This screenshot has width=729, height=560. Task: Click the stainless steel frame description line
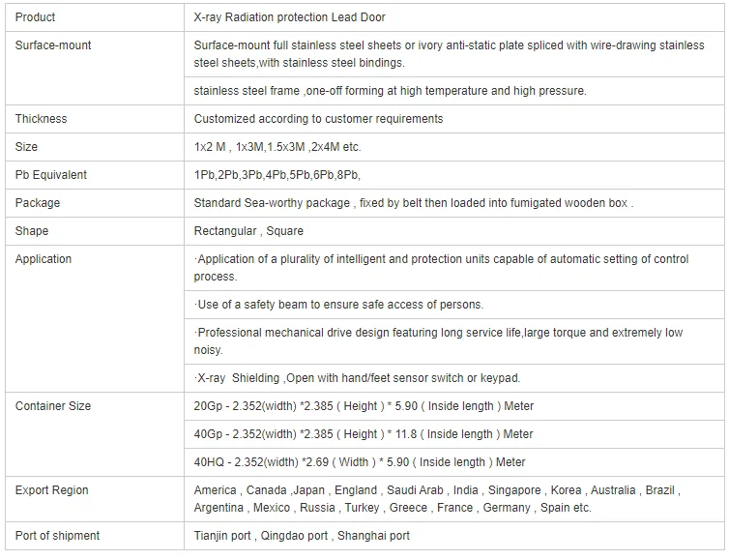[390, 91]
